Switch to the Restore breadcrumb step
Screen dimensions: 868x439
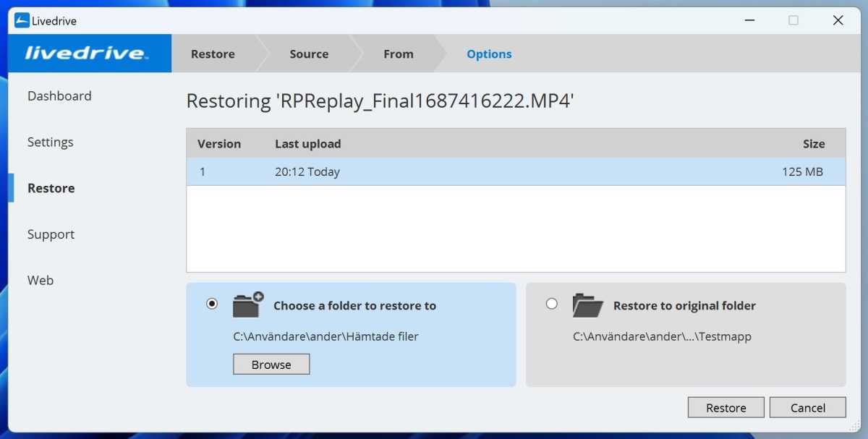[213, 54]
